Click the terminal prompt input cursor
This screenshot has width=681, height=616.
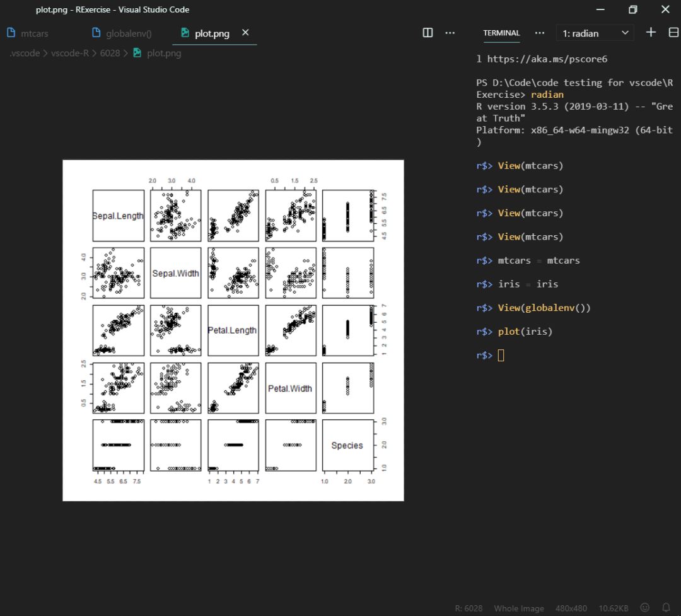[x=501, y=356]
